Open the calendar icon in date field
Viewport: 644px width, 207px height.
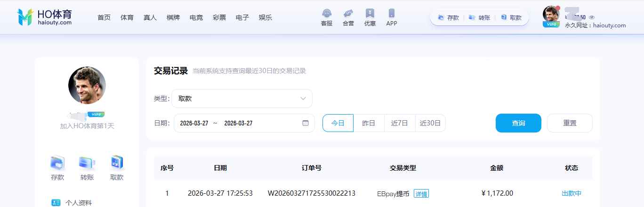tap(306, 123)
